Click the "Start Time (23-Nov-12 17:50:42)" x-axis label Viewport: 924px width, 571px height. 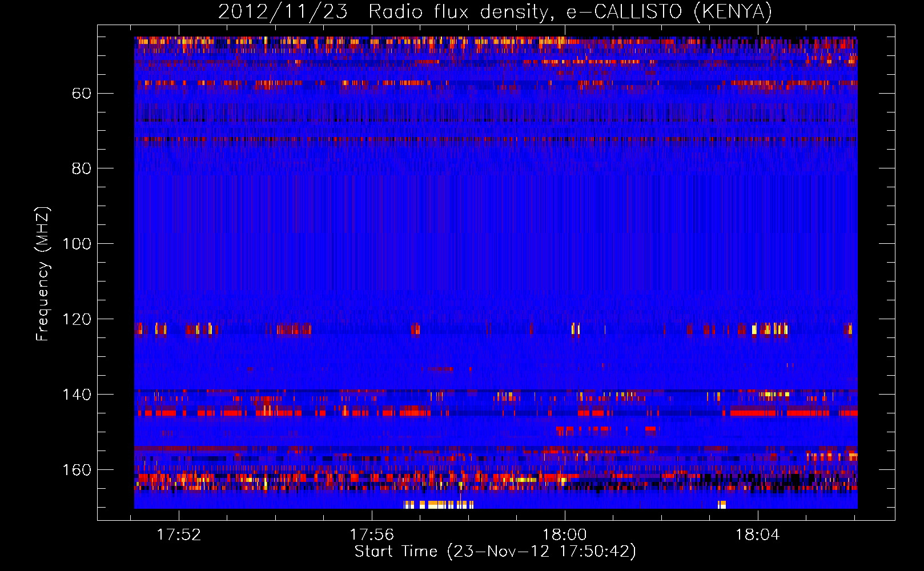(495, 552)
